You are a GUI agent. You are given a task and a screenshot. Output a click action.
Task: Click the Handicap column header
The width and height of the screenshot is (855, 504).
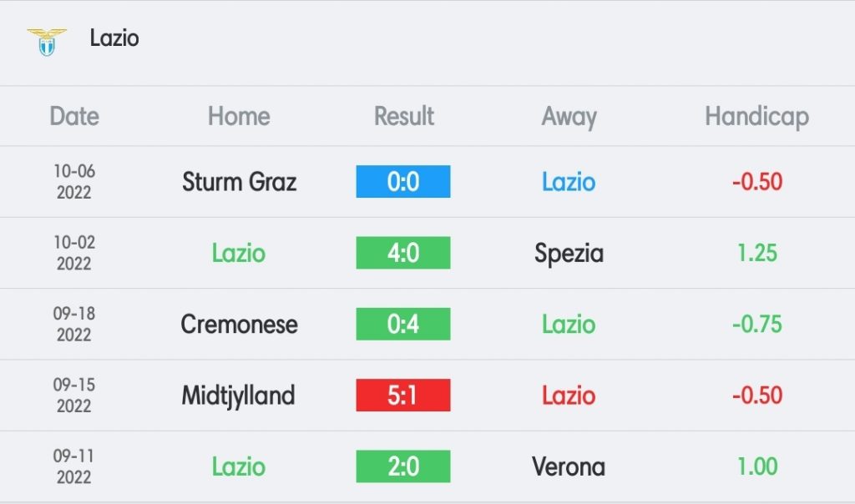pyautogui.click(x=756, y=117)
